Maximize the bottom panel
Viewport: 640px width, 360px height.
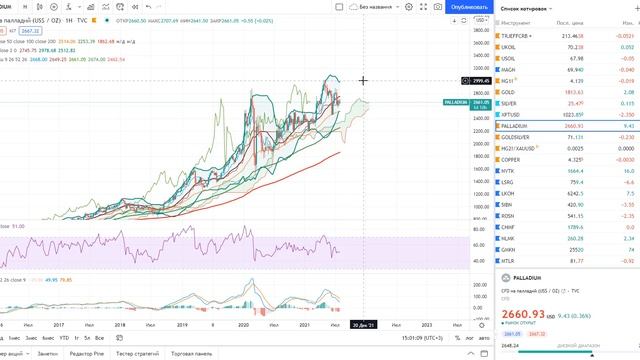click(x=484, y=353)
